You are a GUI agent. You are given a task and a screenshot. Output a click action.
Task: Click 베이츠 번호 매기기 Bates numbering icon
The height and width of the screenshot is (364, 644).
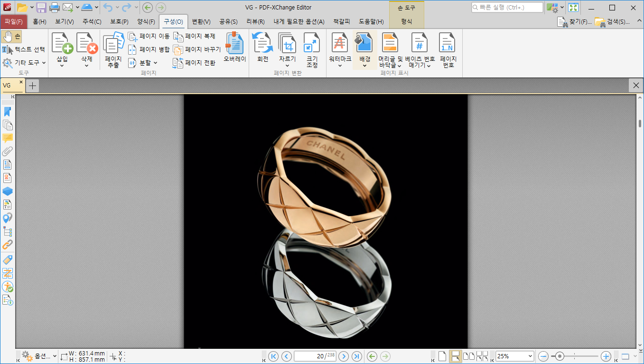[420, 43]
